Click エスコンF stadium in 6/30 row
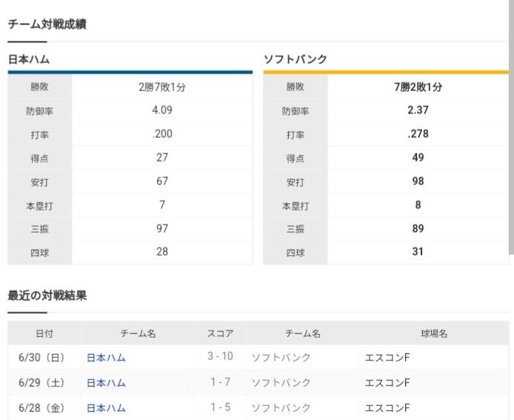Screen dimensions: 514x420 (387, 357)
